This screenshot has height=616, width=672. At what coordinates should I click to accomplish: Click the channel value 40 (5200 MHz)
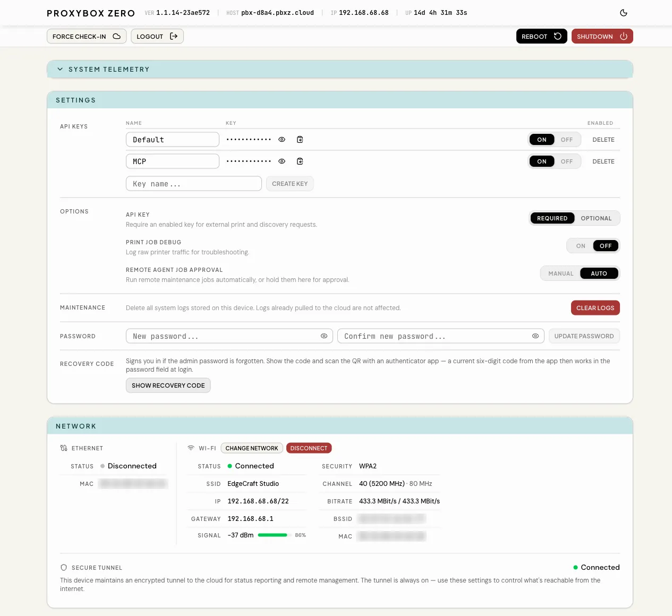click(x=382, y=484)
